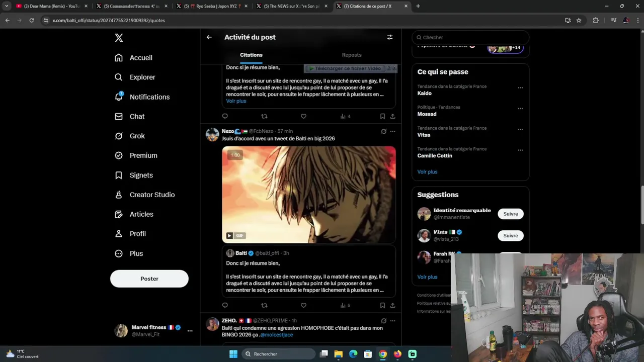644x362 pixels.
Task: Reload the page
Action: (x=31, y=20)
